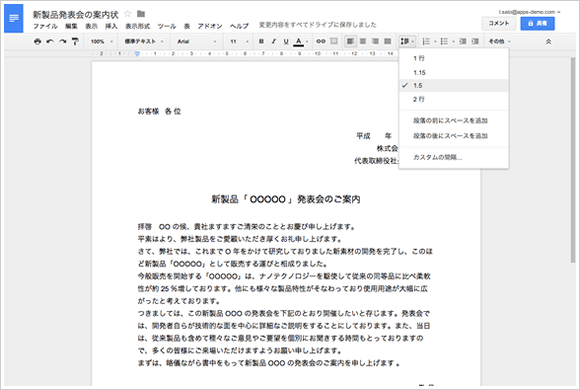Viewport: 580px width, 390px height.
Task: Click the line starting 平素はより
Action: click(240, 239)
